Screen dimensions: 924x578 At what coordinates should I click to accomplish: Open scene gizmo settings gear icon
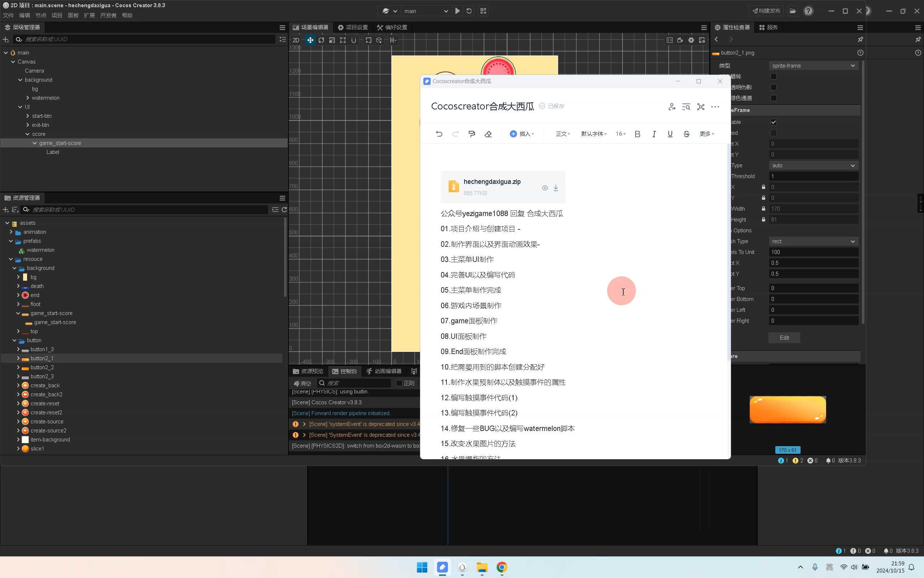691,40
